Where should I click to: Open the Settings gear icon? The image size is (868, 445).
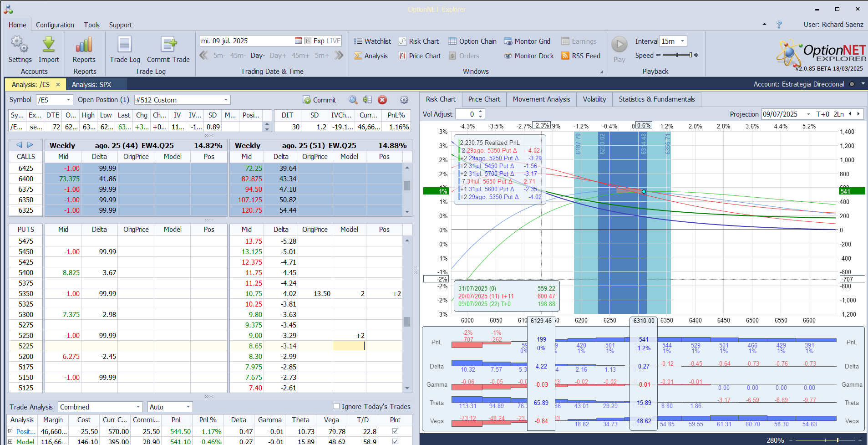coord(20,45)
